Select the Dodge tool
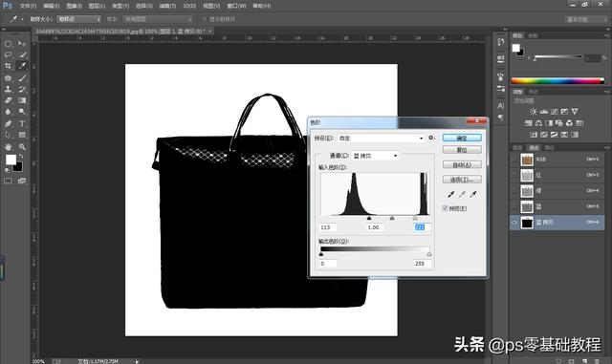 pyautogui.click(x=22, y=112)
